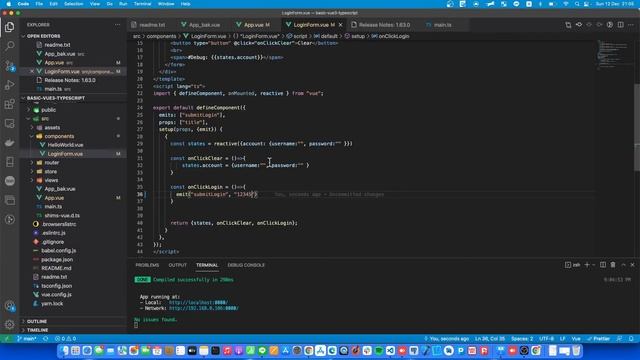Open the Accounts menu in activity bar
640x360 pixels.
point(9,306)
